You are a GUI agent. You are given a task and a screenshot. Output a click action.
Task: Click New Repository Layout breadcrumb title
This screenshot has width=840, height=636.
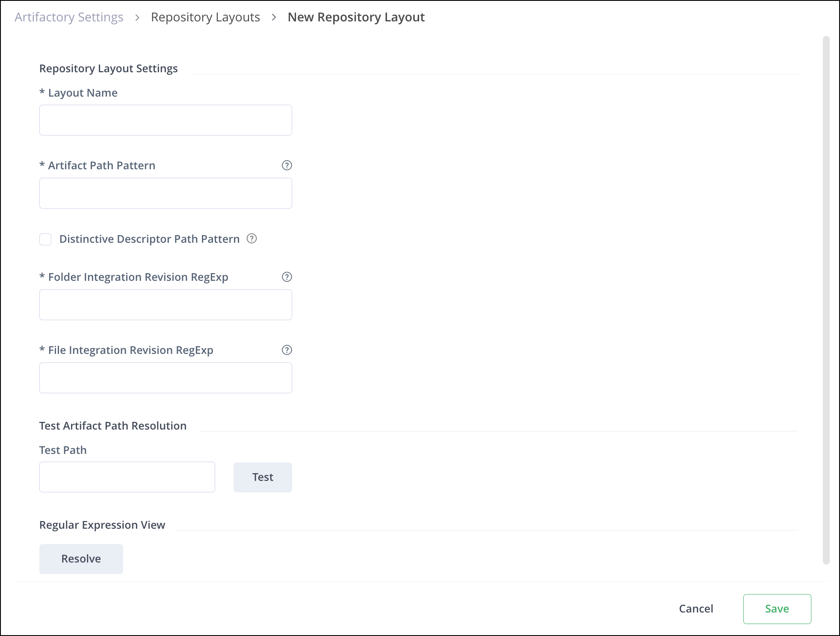point(356,17)
